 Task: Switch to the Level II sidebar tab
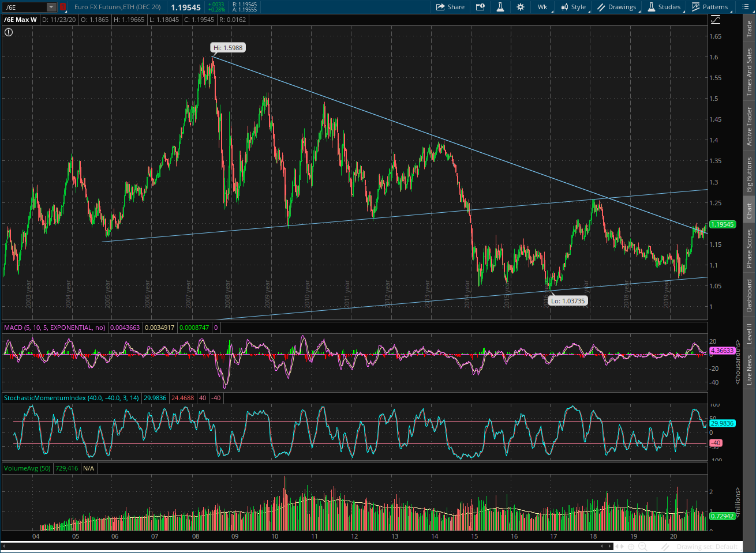pyautogui.click(x=749, y=333)
